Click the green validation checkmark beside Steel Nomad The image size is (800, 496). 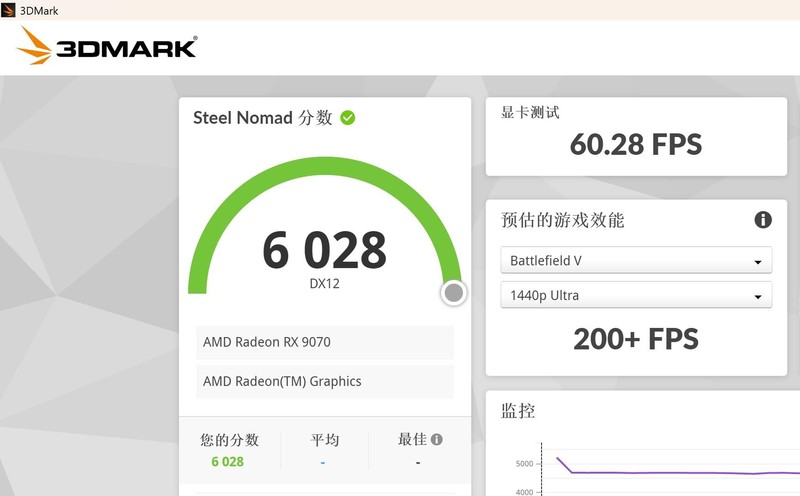click(348, 118)
